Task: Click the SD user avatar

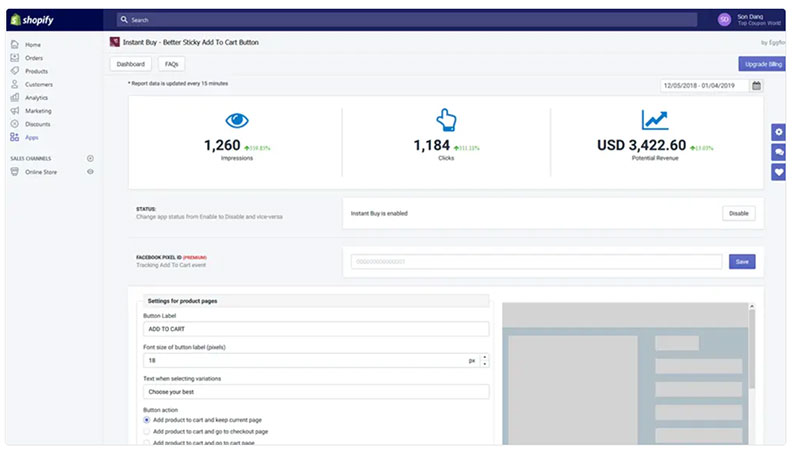Action: [724, 19]
